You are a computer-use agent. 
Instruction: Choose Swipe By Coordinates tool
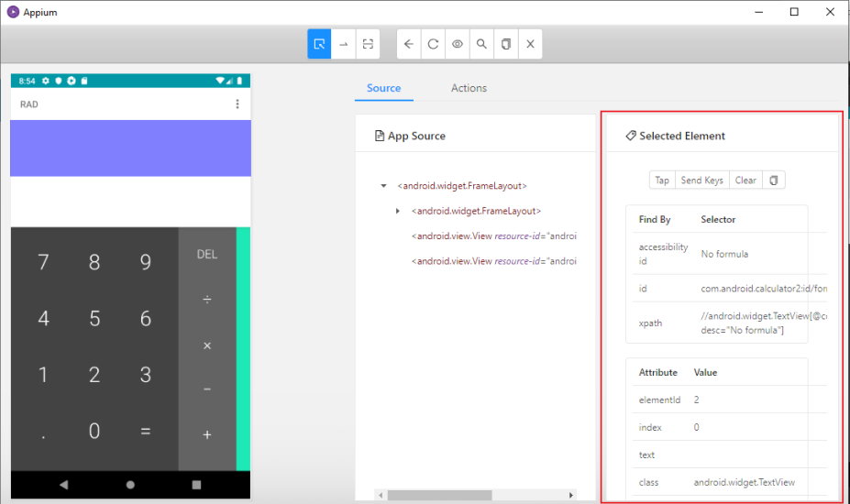coord(344,44)
